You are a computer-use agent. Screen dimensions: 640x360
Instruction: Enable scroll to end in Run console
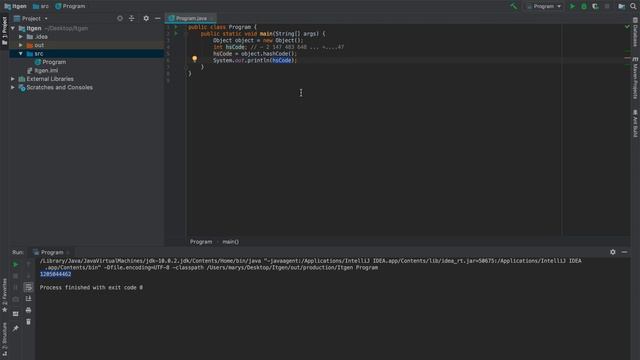tap(28, 299)
